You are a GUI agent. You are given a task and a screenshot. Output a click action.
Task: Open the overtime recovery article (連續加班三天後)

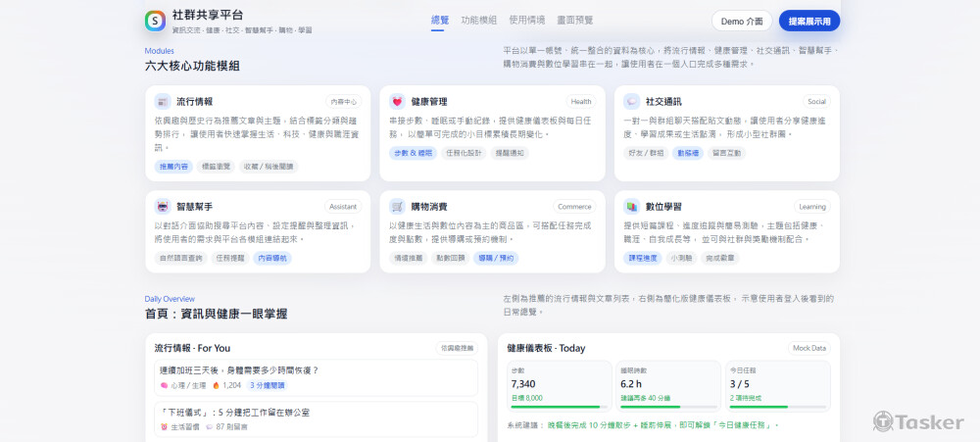tap(316, 377)
